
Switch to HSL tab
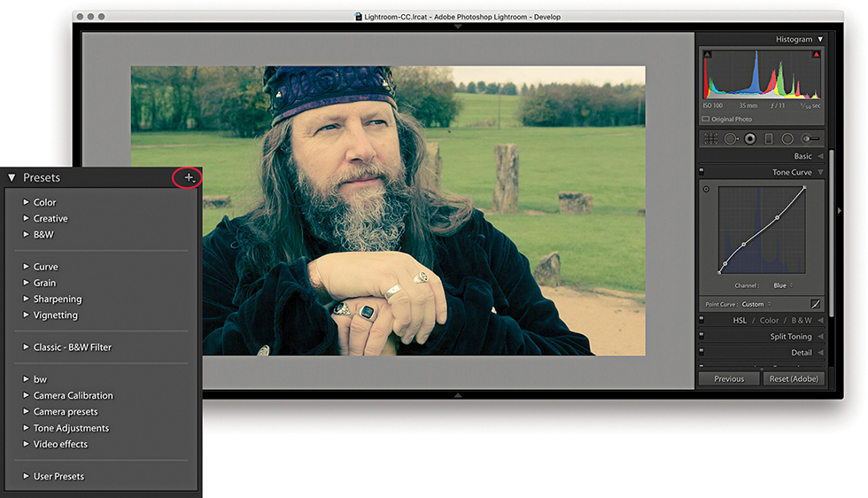tap(740, 320)
